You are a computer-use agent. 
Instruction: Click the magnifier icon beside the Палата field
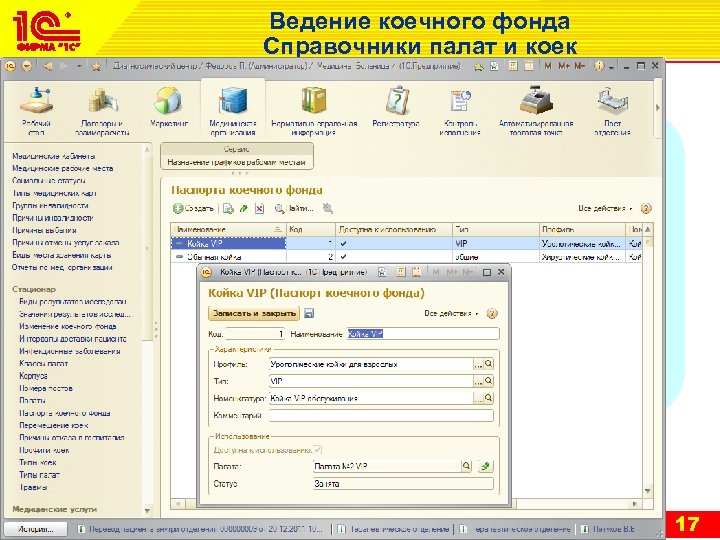coord(466,466)
